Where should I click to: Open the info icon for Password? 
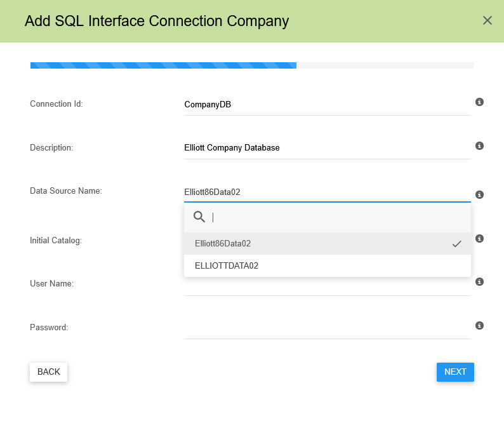click(480, 325)
